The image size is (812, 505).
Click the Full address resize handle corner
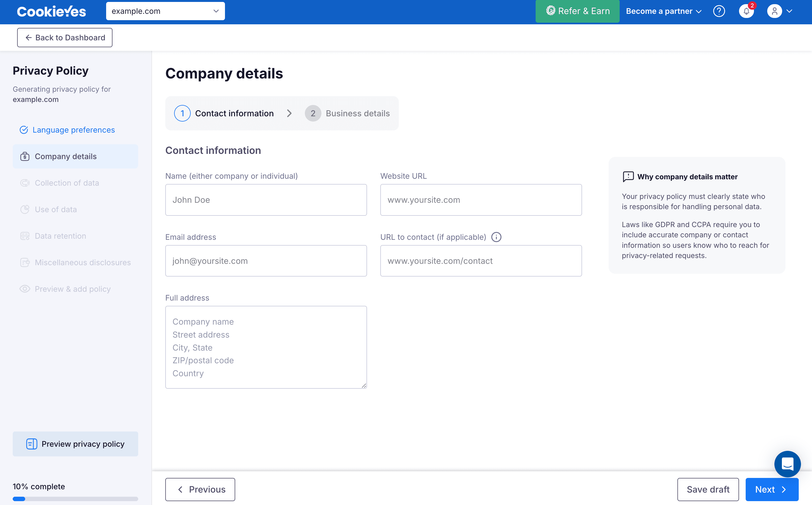click(364, 385)
